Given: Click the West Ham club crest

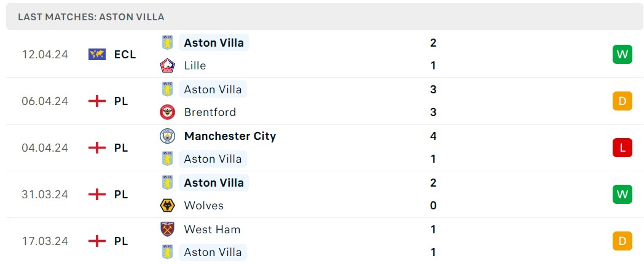Looking at the screenshot, I should pos(167,230).
